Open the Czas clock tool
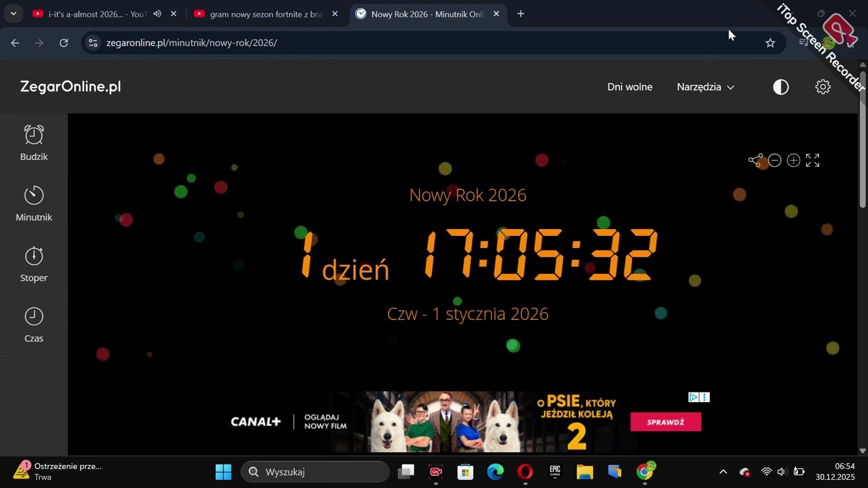 click(x=34, y=325)
